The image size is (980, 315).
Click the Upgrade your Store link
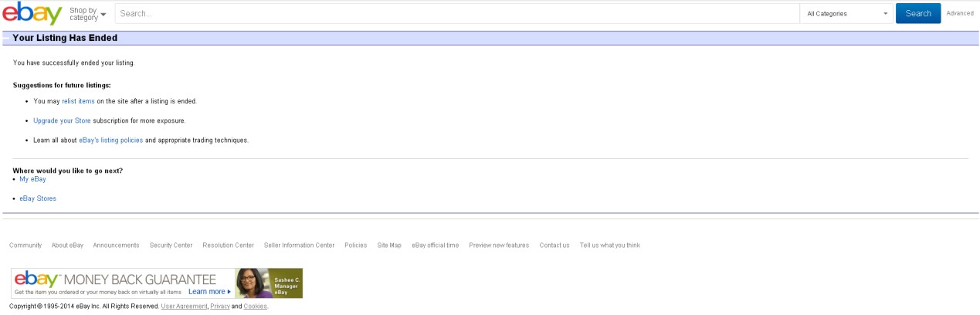click(x=62, y=120)
